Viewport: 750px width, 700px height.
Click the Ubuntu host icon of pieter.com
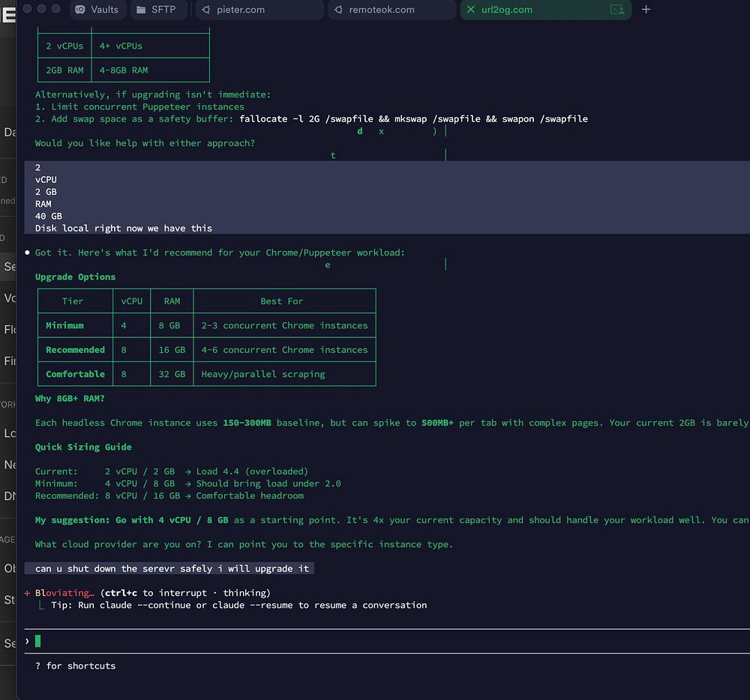[205, 10]
